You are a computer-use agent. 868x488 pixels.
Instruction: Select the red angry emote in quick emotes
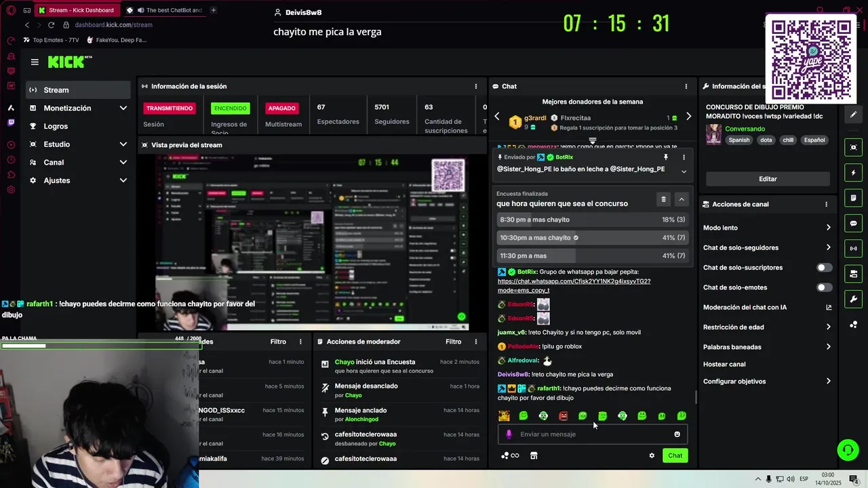[x=563, y=415]
